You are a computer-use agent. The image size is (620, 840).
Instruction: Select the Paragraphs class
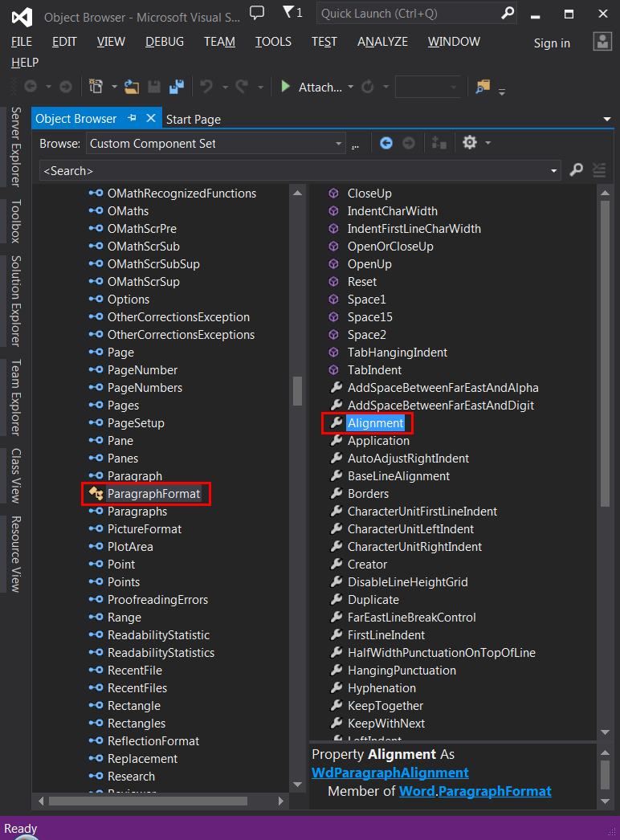(x=137, y=512)
